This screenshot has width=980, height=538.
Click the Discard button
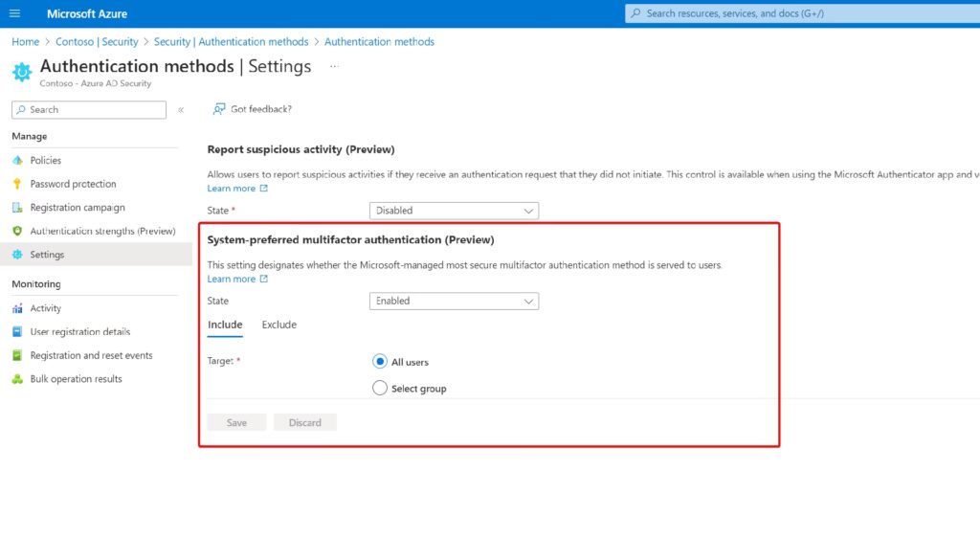(x=305, y=422)
